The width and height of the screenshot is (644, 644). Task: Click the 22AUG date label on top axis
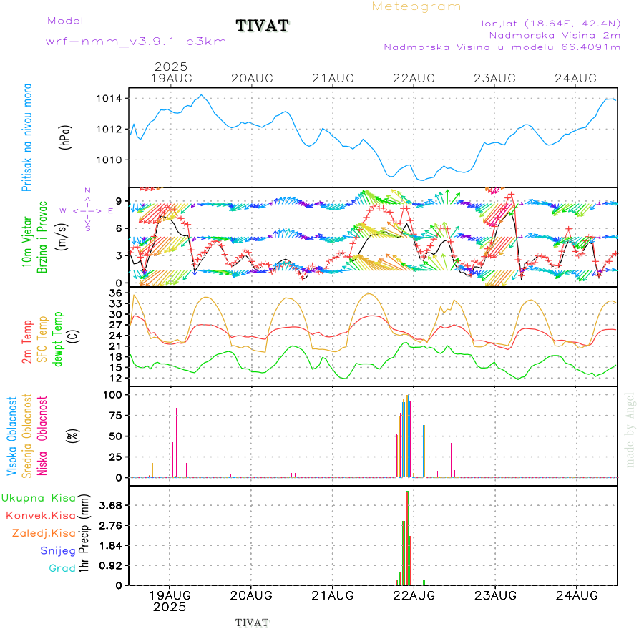click(x=414, y=78)
